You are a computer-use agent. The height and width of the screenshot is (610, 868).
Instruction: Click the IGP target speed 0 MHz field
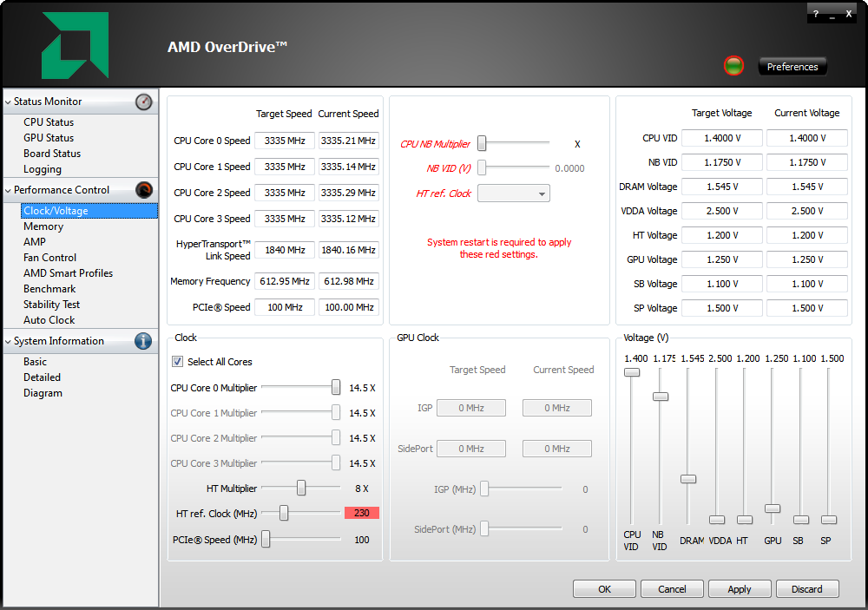coord(471,408)
